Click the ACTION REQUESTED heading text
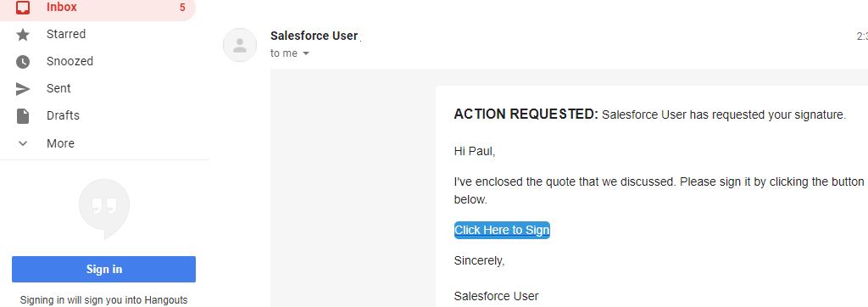Image resolution: width=868 pixels, height=307 pixels. (526, 114)
